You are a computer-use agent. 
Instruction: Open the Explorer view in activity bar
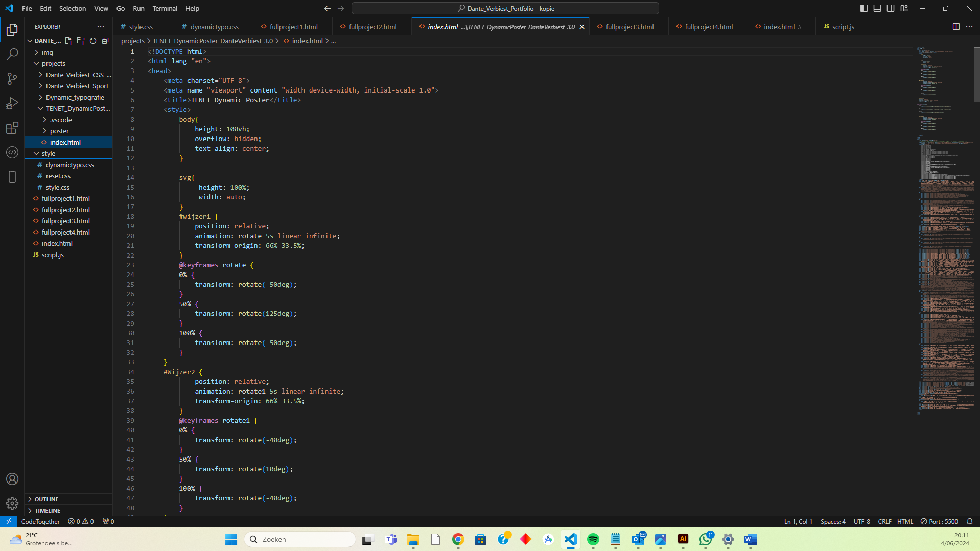click(x=12, y=30)
